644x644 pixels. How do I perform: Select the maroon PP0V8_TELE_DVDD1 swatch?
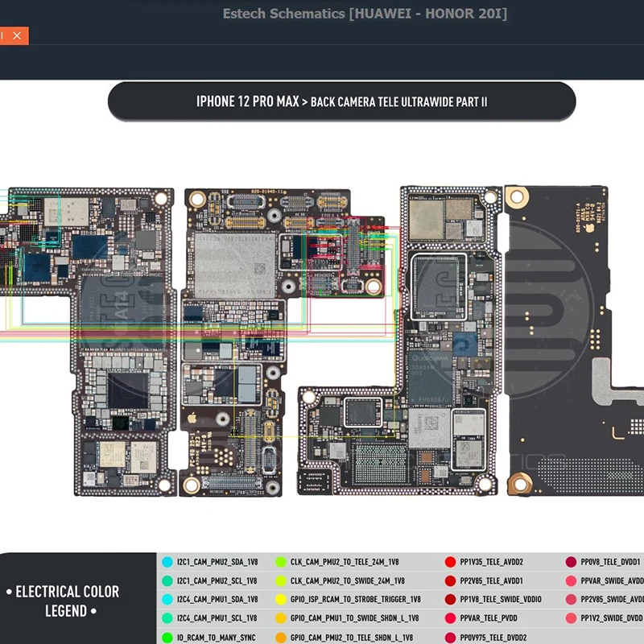coord(571,562)
